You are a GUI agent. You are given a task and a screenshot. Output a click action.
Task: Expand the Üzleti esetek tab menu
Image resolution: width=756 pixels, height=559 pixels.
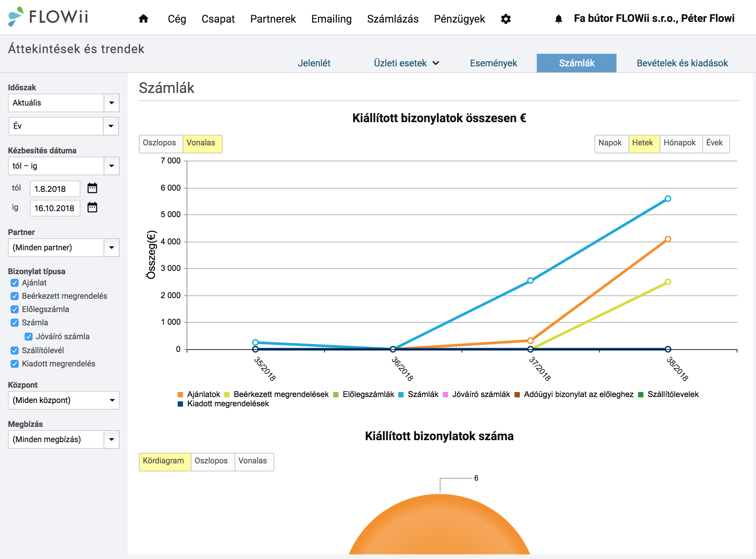[406, 63]
